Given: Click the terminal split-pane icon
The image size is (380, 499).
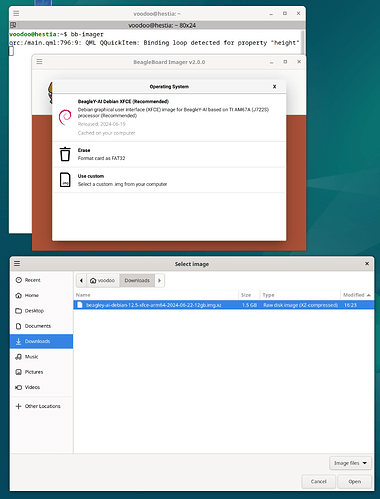Looking at the screenshot, I should [13, 25].
